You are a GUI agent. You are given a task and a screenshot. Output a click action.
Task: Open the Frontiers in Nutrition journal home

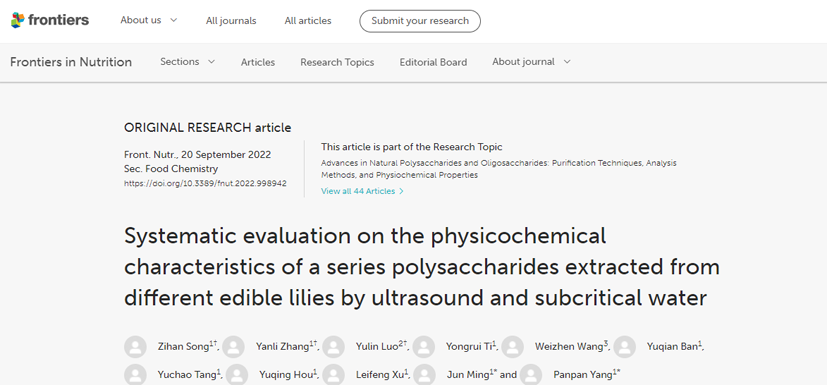[x=71, y=62]
